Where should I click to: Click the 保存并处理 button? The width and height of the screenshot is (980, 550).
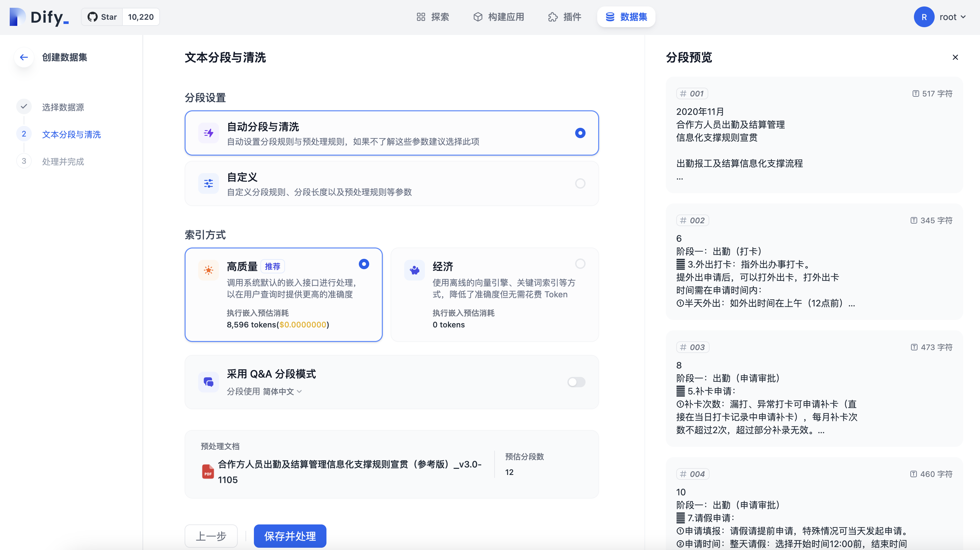pos(290,536)
